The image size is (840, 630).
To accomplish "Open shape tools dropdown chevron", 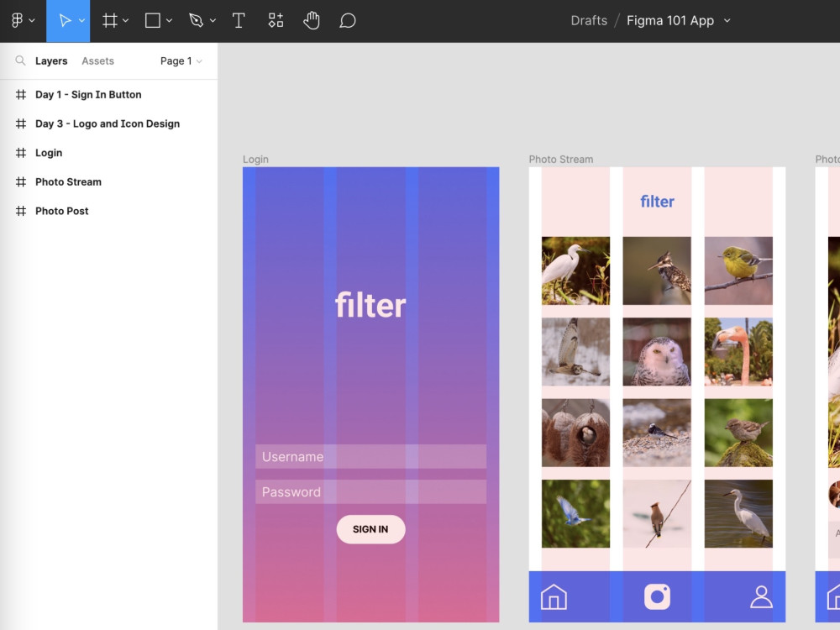I will tap(169, 20).
